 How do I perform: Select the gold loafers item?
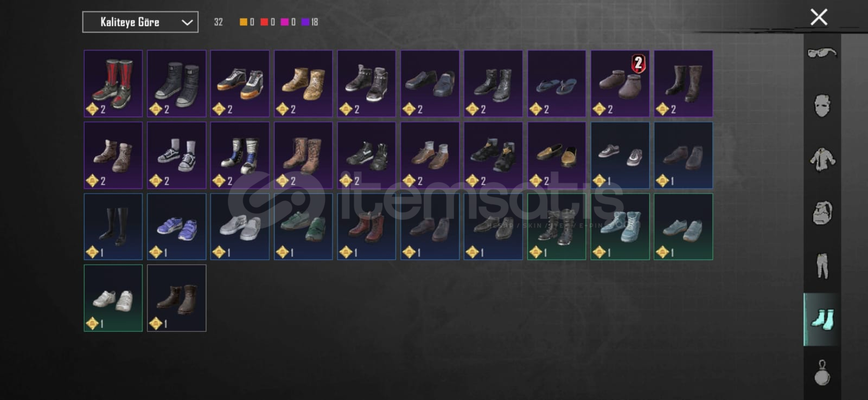click(x=557, y=155)
